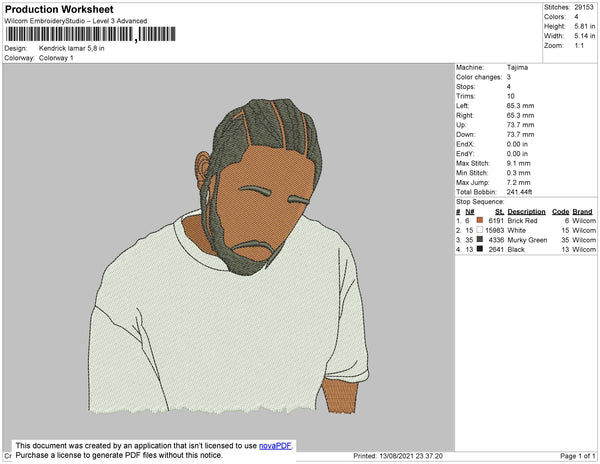Click the Machine value 'Tajima'
The height and width of the screenshot is (464, 600).
517,67
